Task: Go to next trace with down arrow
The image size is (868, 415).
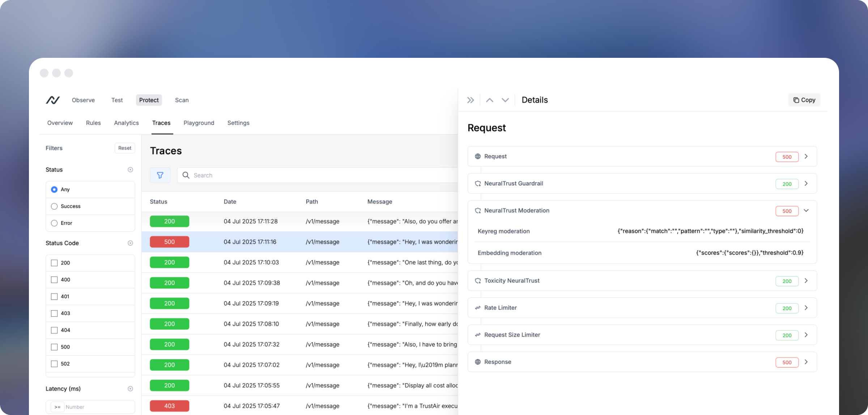Action: [x=505, y=100]
